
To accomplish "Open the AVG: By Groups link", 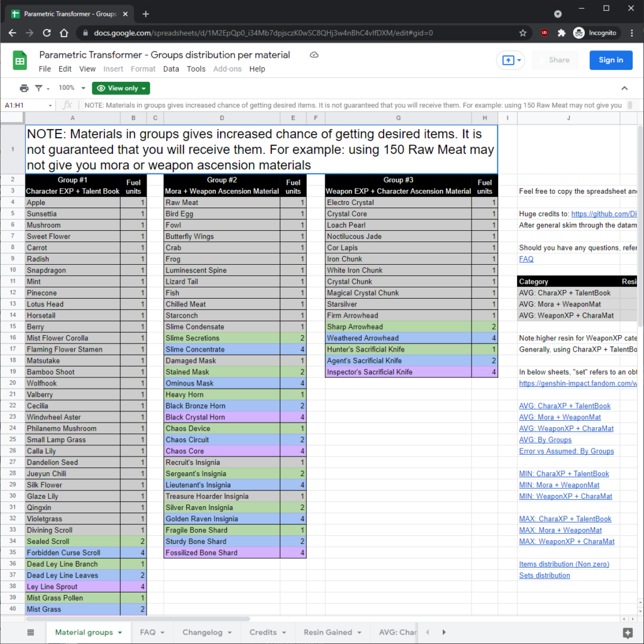I will coord(545,440).
